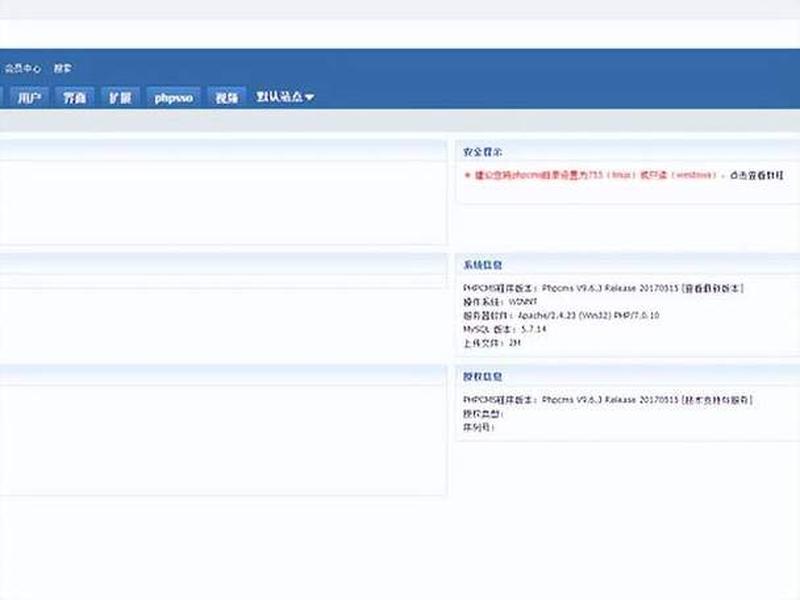800x600 pixels.
Task: Open the 扩展 tab
Action: tap(120, 97)
